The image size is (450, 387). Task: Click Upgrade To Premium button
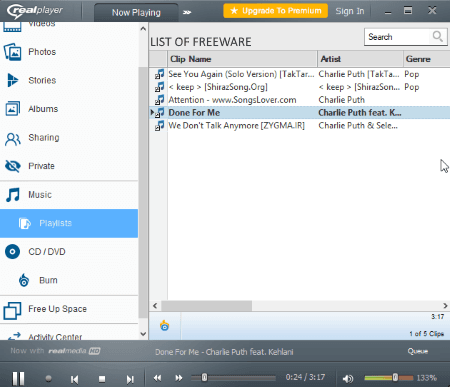(276, 11)
